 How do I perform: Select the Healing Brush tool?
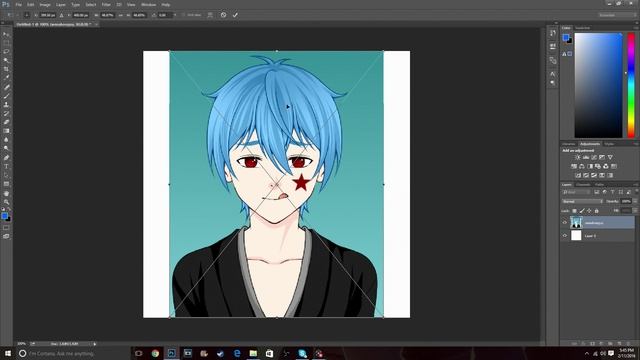6,87
